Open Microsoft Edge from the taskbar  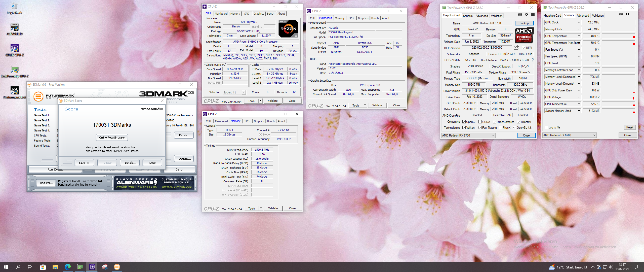click(67, 267)
